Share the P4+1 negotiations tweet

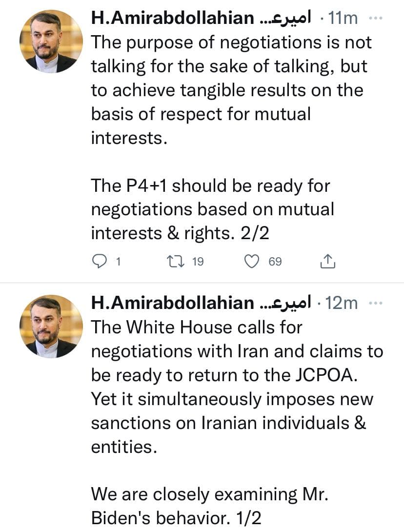pyautogui.click(x=327, y=262)
